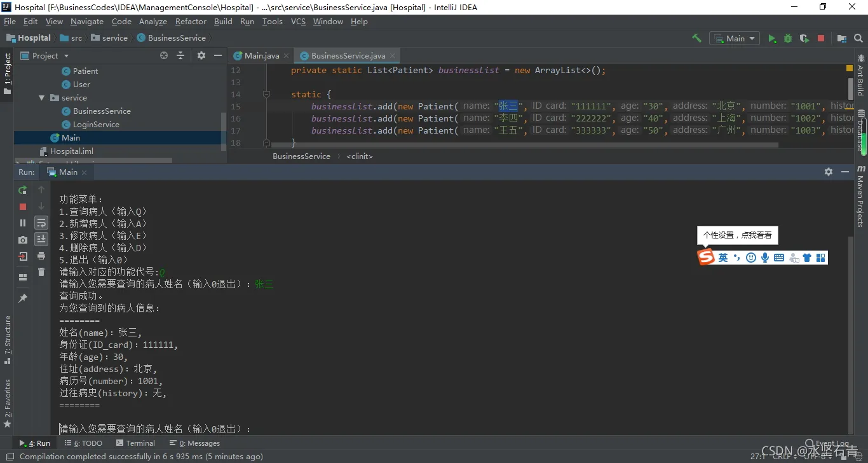Screen dimensions: 868x463
Task: Open the Refactor menu
Action: click(x=191, y=22)
